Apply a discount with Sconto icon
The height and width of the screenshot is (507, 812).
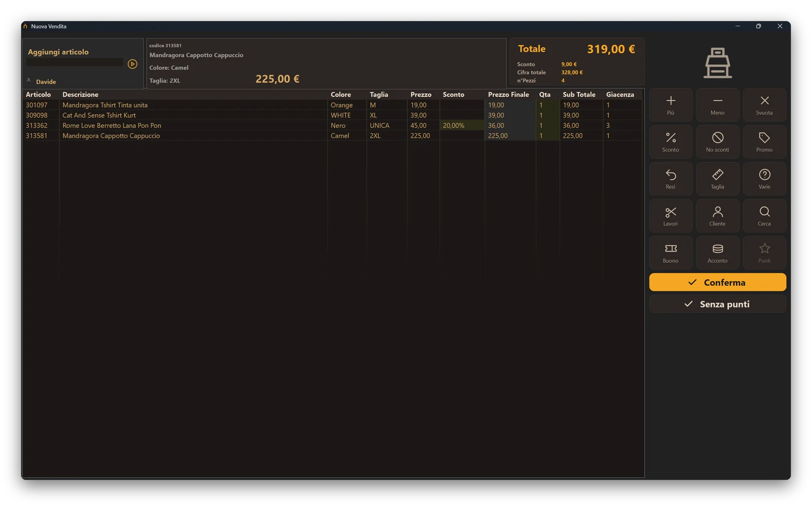point(670,138)
